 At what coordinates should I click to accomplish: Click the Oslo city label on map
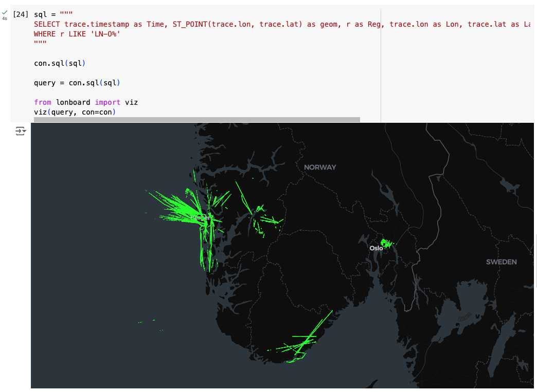click(376, 248)
